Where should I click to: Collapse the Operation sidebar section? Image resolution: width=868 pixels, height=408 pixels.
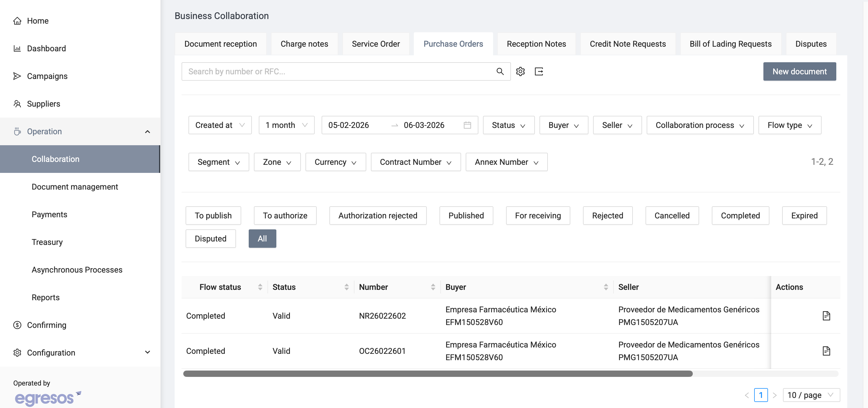(x=147, y=131)
